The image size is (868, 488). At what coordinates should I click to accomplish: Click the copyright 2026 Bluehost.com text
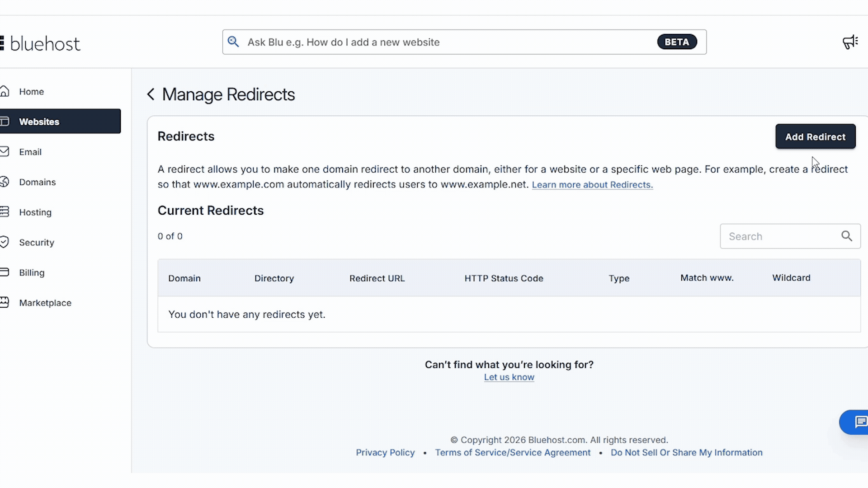tap(559, 440)
